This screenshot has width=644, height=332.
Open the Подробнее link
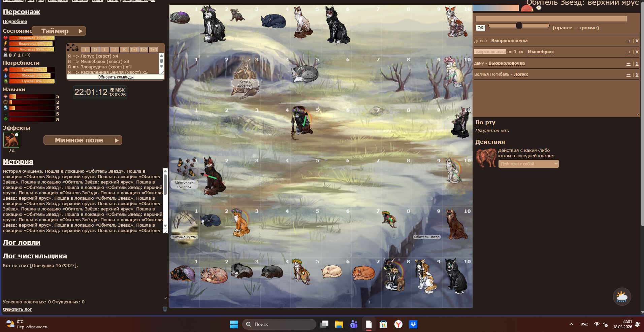click(x=15, y=21)
